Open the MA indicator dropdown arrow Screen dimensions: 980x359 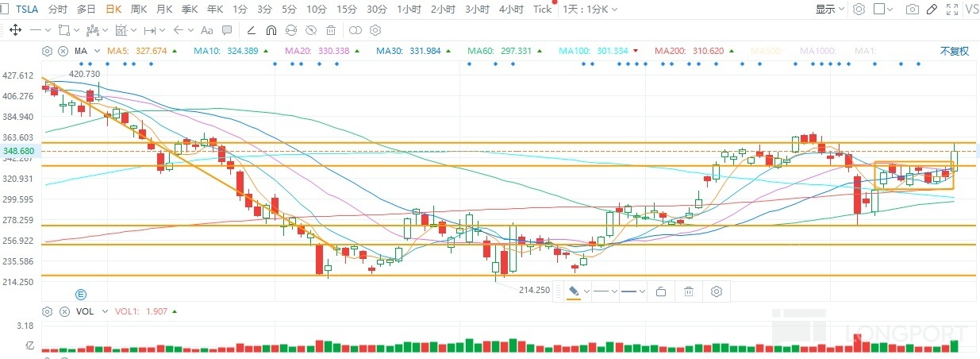pos(96,52)
